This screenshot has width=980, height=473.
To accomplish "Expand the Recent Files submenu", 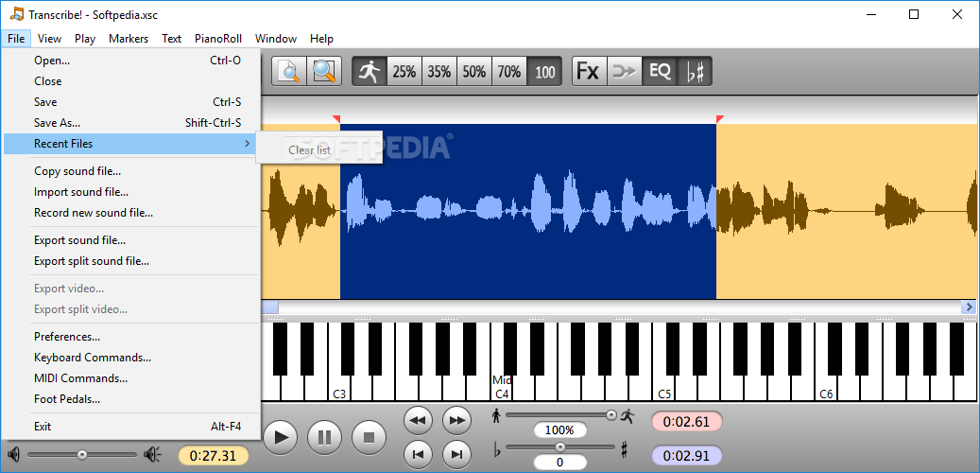I will [x=130, y=144].
